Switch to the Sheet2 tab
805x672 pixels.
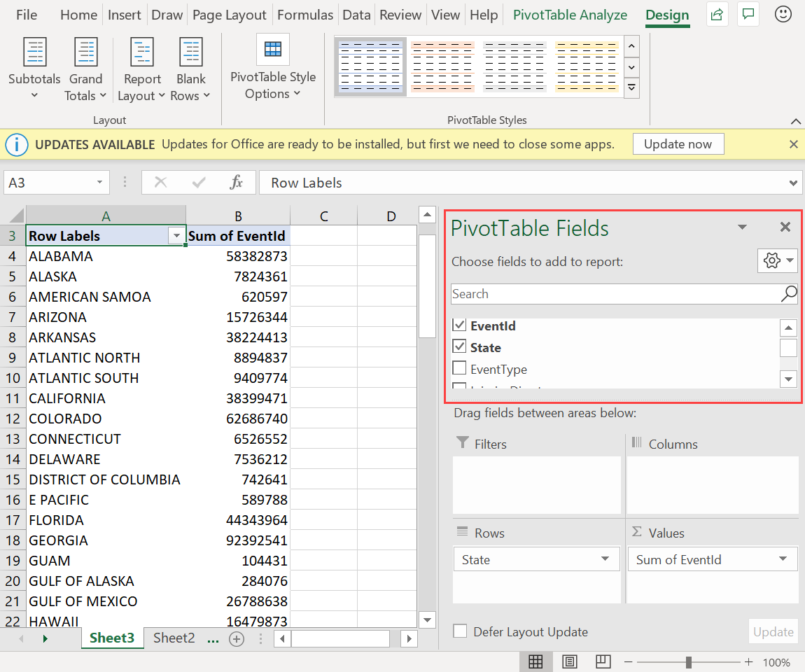173,638
